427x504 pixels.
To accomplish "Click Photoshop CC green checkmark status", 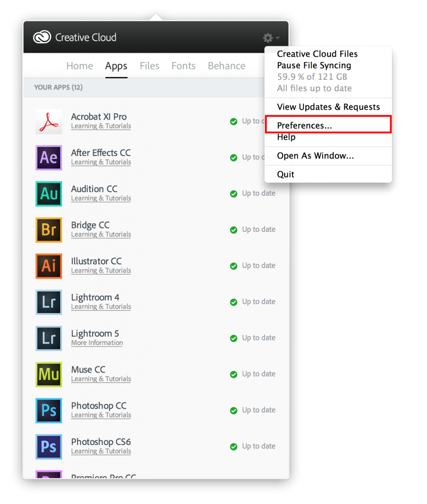I will 234,410.
